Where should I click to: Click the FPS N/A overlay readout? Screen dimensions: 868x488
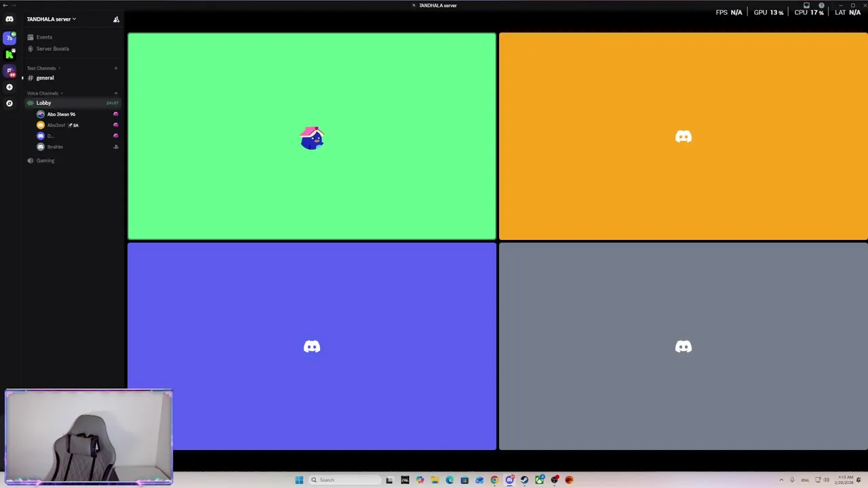coord(729,12)
